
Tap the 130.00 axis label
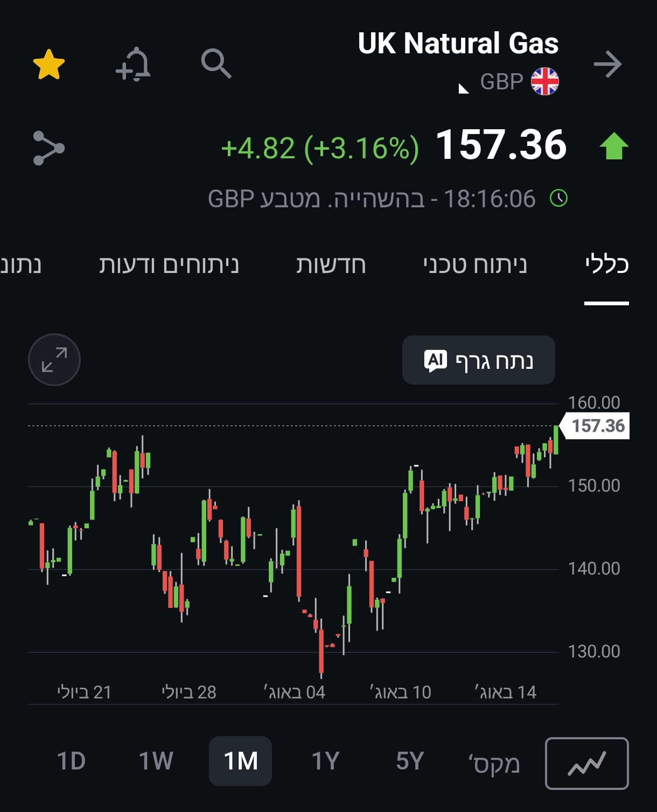pyautogui.click(x=594, y=652)
